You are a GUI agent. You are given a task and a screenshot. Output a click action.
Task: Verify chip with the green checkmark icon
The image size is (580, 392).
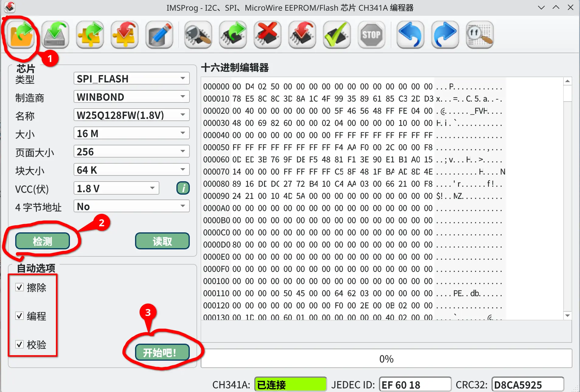point(337,35)
